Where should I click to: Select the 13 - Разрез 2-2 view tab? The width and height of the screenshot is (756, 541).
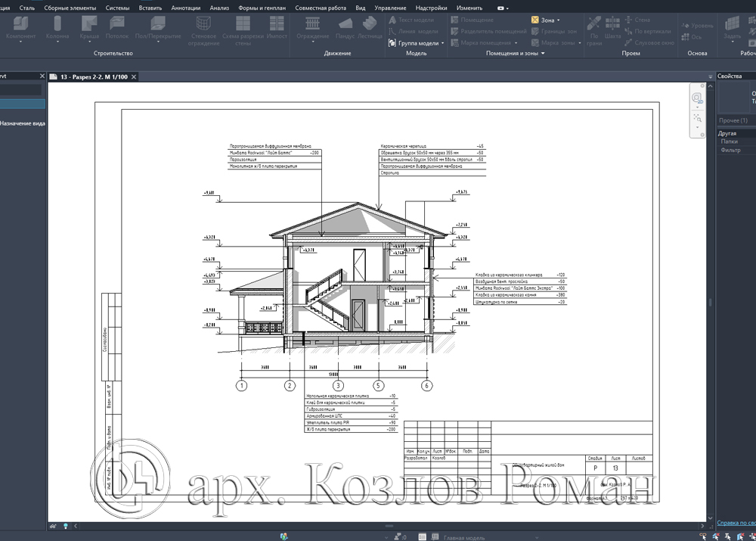pos(94,76)
